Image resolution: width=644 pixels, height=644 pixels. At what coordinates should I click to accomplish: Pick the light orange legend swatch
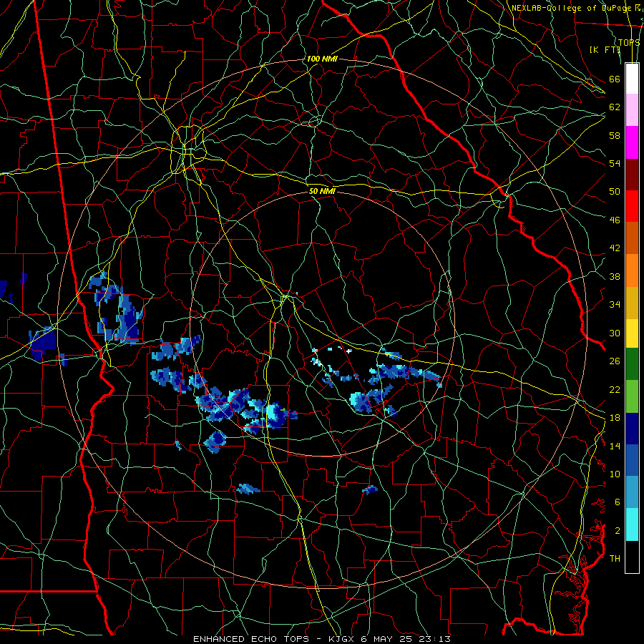pos(632,270)
